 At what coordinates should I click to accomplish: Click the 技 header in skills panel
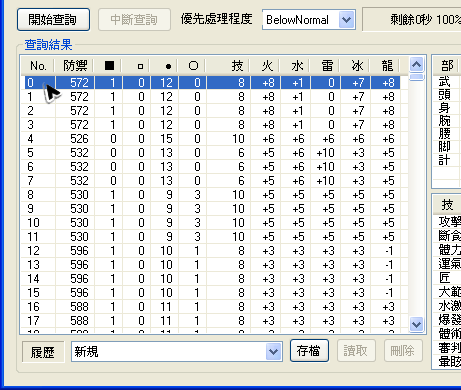point(447,205)
